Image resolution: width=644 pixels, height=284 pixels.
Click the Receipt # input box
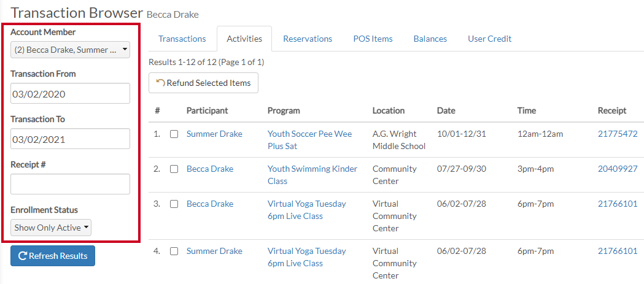pos(70,184)
